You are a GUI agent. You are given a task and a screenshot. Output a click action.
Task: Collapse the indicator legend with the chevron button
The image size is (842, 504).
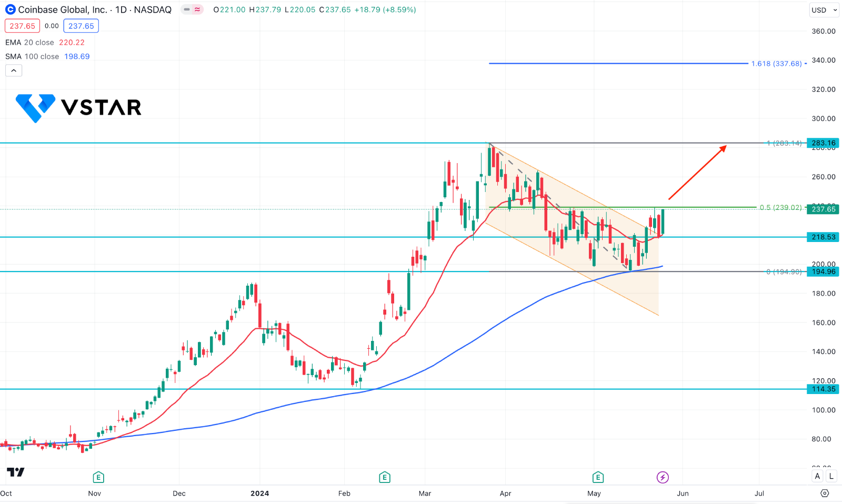point(14,70)
